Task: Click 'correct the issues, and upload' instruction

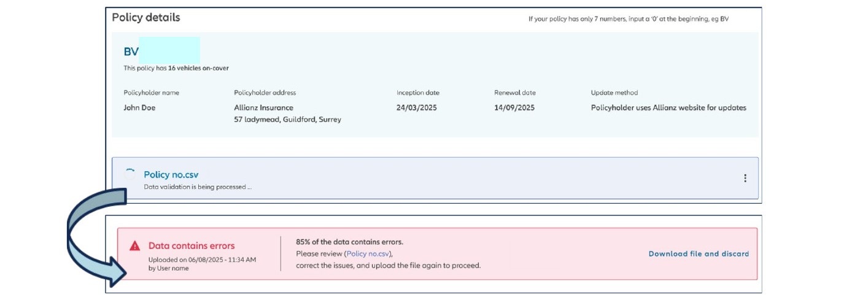Action: (x=388, y=266)
